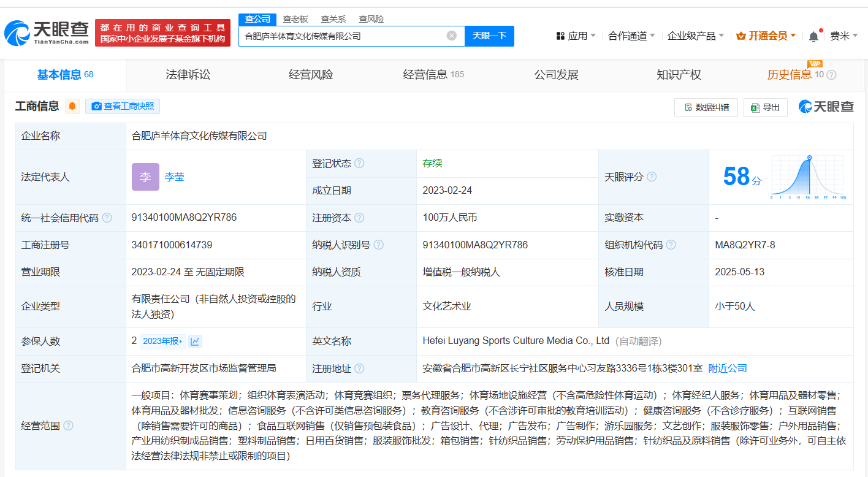The width and height of the screenshot is (868, 477).
Task: Open the 应用 dropdown menu
Action: 576,36
